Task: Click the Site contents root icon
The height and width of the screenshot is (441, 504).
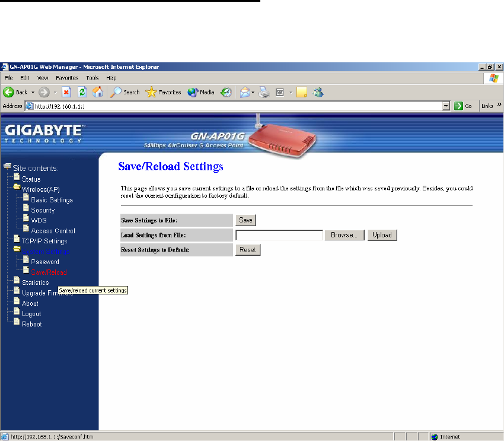Action: point(7,166)
